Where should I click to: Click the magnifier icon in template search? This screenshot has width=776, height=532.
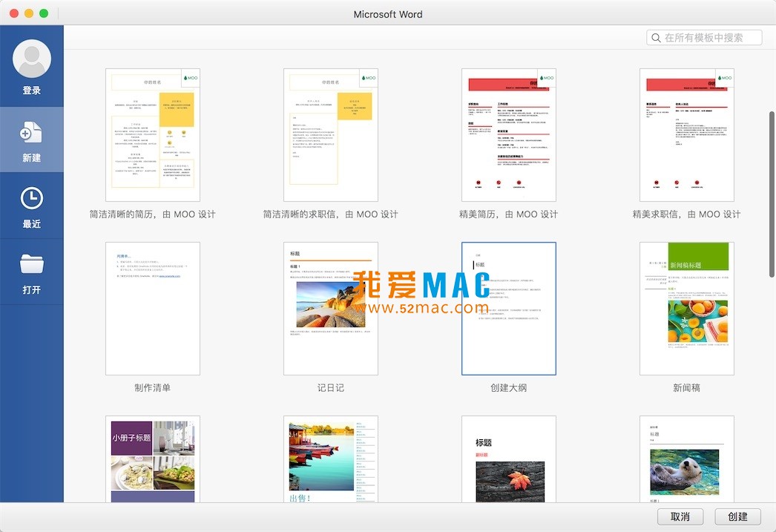657,38
